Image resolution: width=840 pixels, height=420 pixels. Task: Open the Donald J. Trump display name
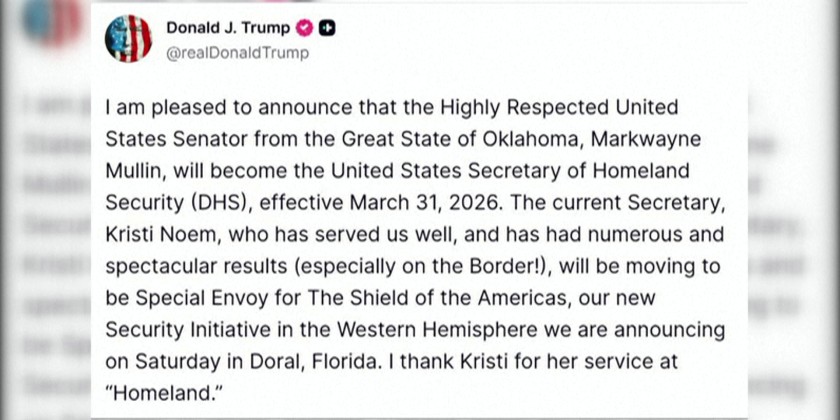tap(230, 29)
